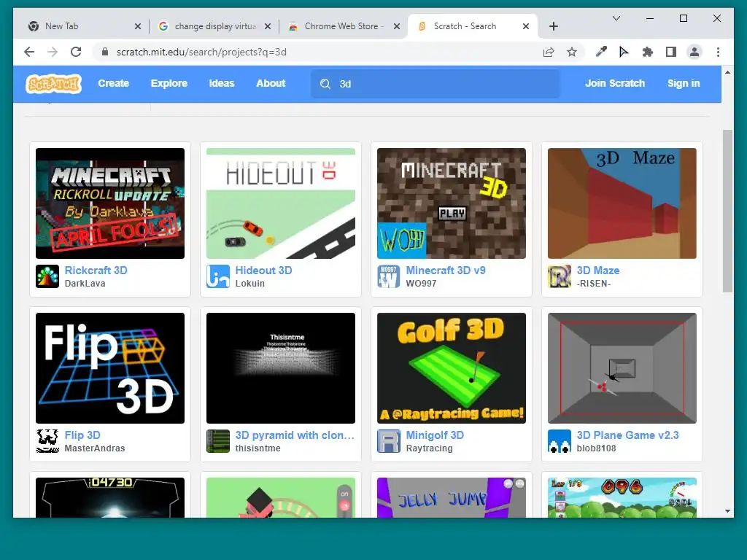Click the Hideout car game thumbnail
Viewport: 747px width, 560px height.
pos(281,203)
